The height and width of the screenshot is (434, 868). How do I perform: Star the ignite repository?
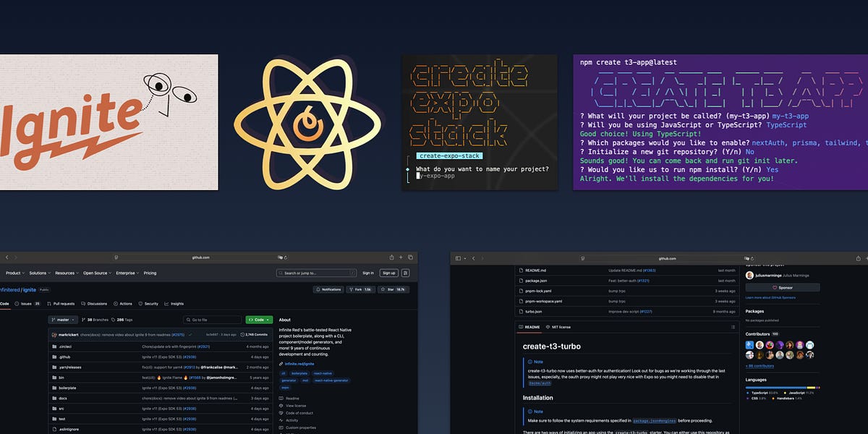click(x=391, y=289)
